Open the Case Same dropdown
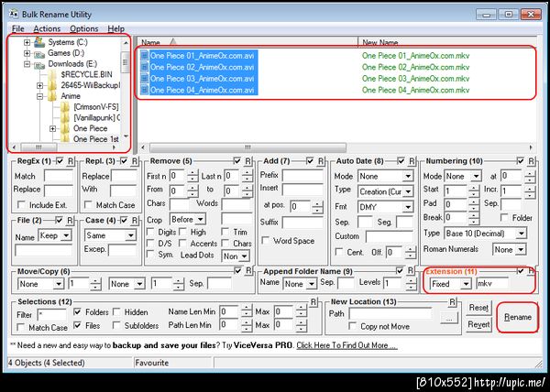 [x=131, y=235]
